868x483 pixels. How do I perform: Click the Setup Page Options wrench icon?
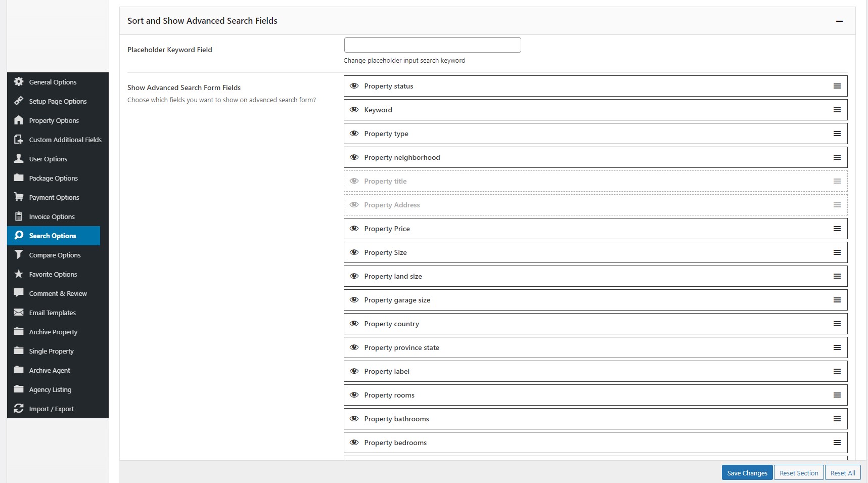pyautogui.click(x=19, y=101)
